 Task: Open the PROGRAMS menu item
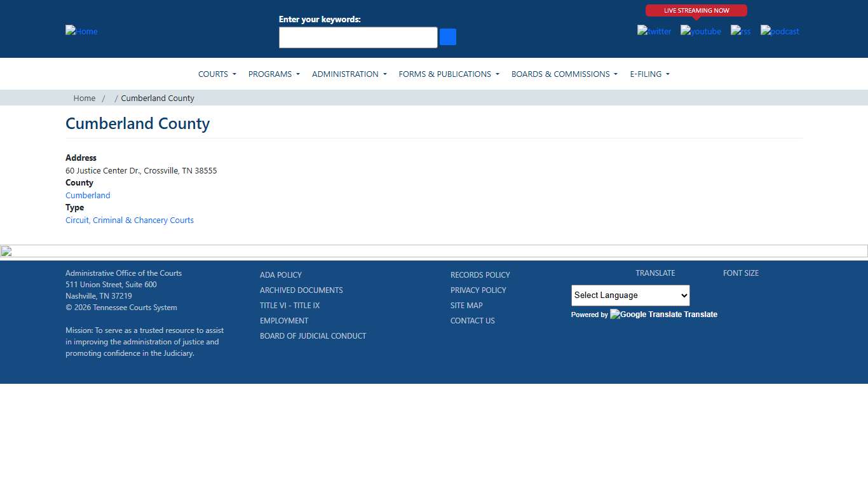coord(273,74)
